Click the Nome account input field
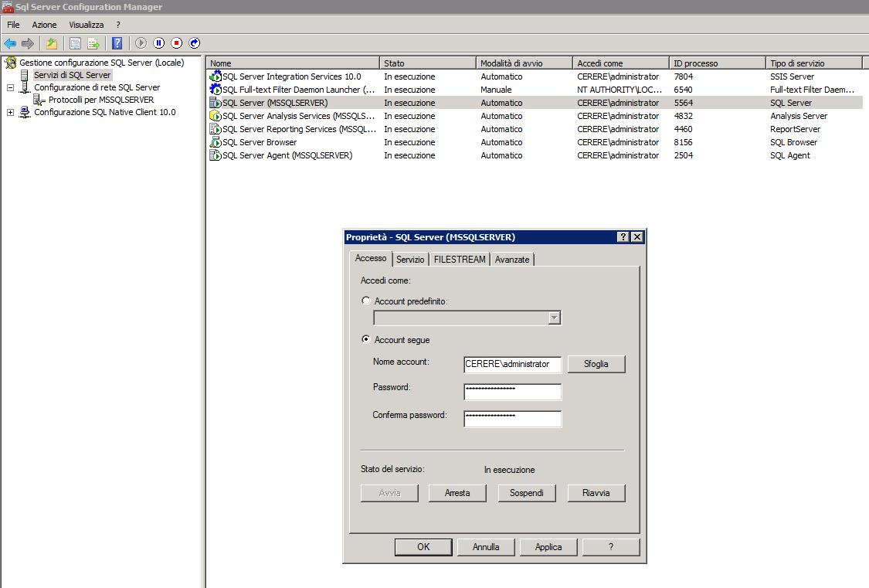Viewport: 869px width, 588px height. [512, 364]
